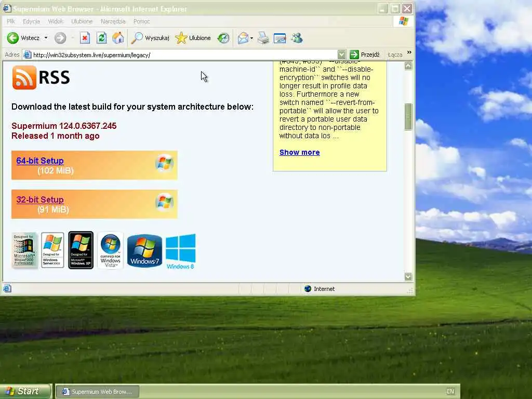Open the Edycja menu
532x399 pixels.
click(31, 21)
